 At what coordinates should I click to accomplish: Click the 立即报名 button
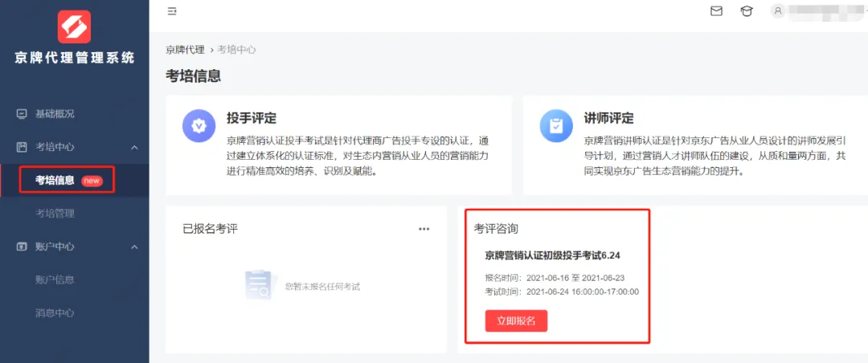516,321
